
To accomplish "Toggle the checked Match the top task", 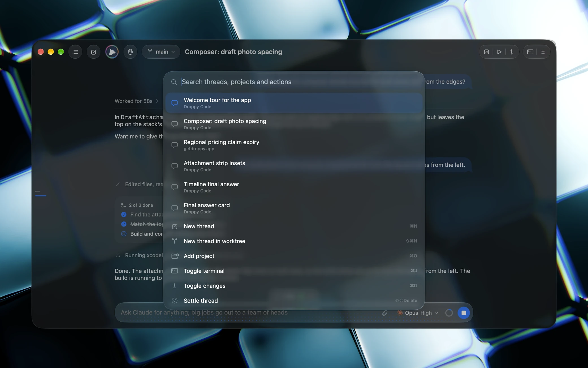I will click(124, 224).
